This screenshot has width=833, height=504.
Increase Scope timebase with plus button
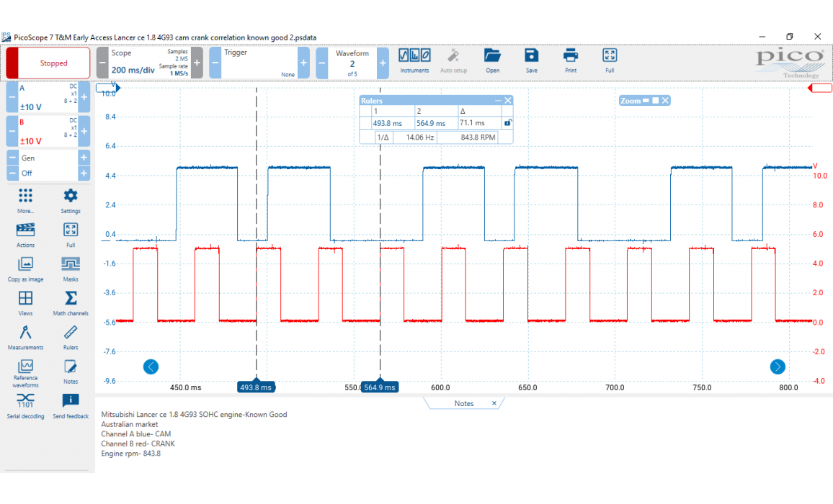[198, 63]
